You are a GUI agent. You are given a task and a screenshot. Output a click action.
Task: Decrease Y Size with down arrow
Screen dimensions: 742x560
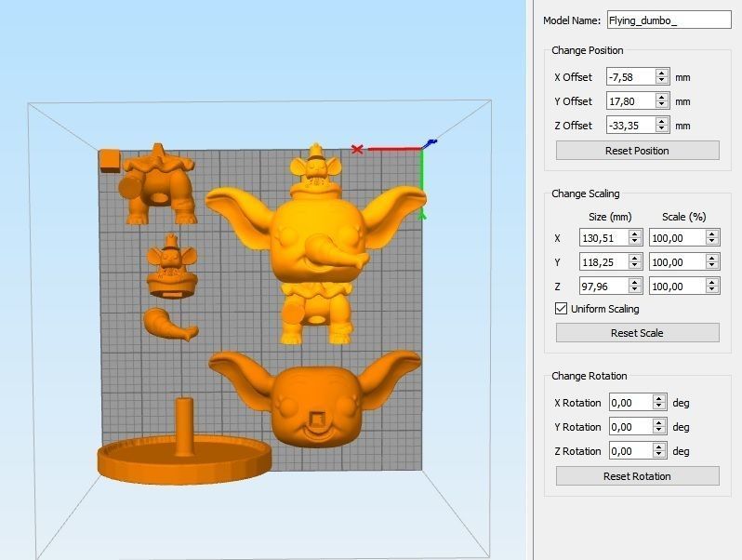coord(635,266)
